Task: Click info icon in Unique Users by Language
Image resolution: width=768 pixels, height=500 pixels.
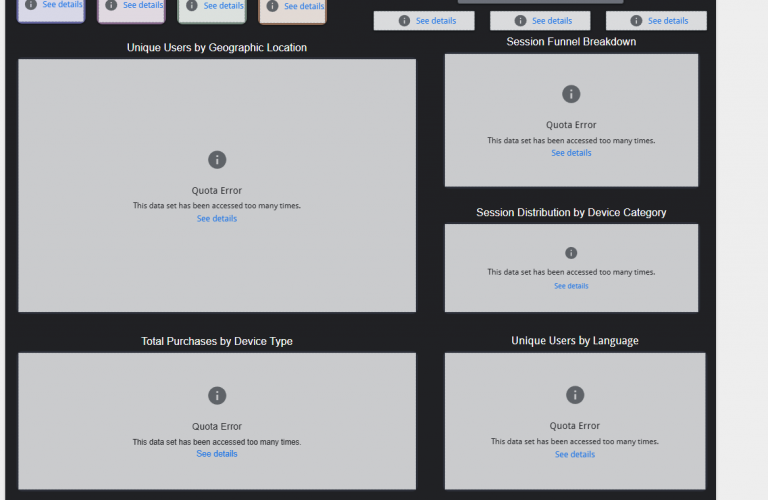Action: (575, 395)
